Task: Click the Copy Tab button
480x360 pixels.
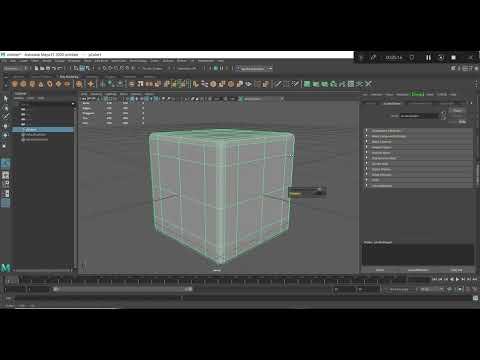Action: (456, 270)
